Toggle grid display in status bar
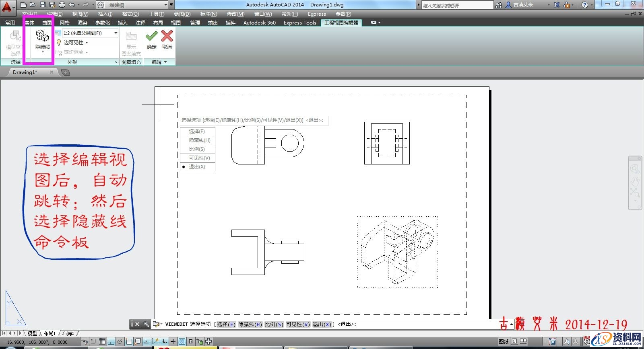The width and height of the screenshot is (644, 349). 102,342
